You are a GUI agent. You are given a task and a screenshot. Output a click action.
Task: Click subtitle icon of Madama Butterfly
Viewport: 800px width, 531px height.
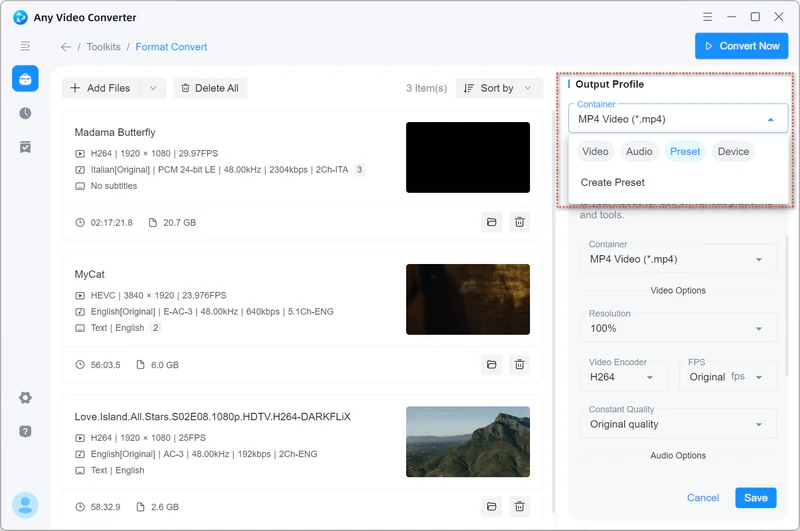coord(80,186)
